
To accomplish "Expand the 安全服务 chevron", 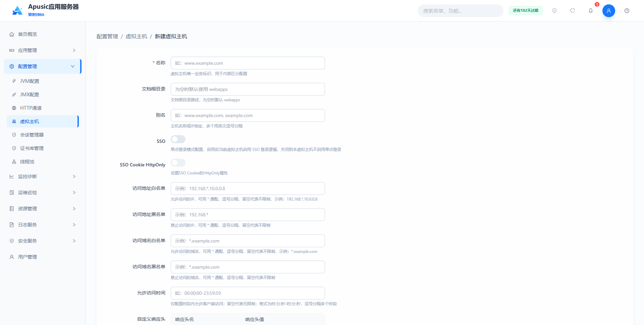I will pos(74,241).
